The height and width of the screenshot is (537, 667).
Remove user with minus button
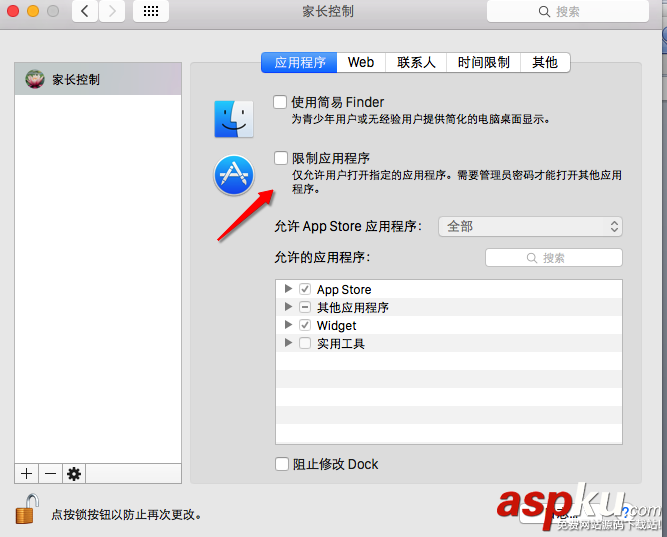[51, 474]
